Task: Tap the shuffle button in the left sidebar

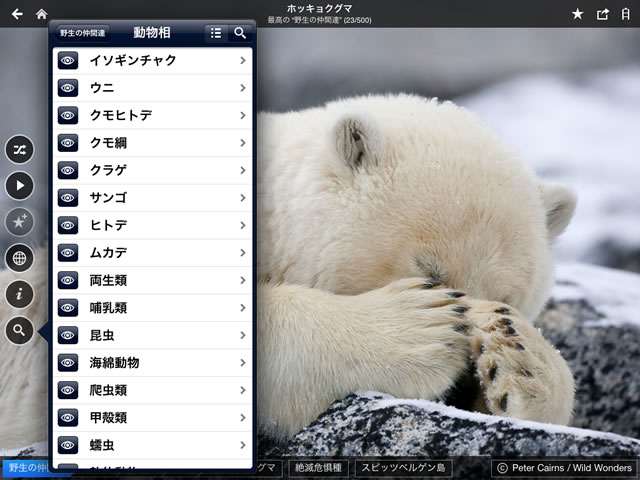Action: click(19, 149)
